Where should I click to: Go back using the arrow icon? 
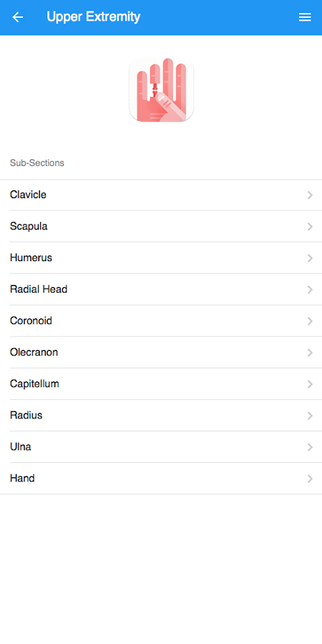(18, 17)
